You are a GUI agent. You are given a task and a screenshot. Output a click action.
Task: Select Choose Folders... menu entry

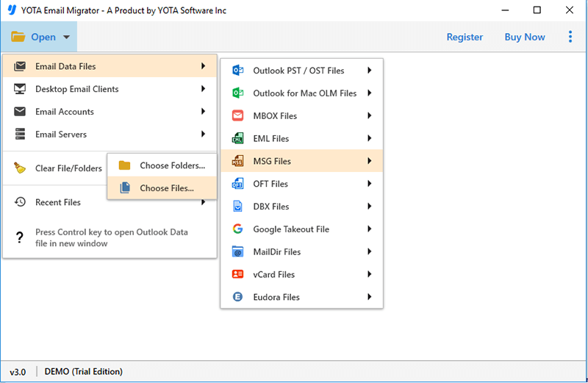162,165
